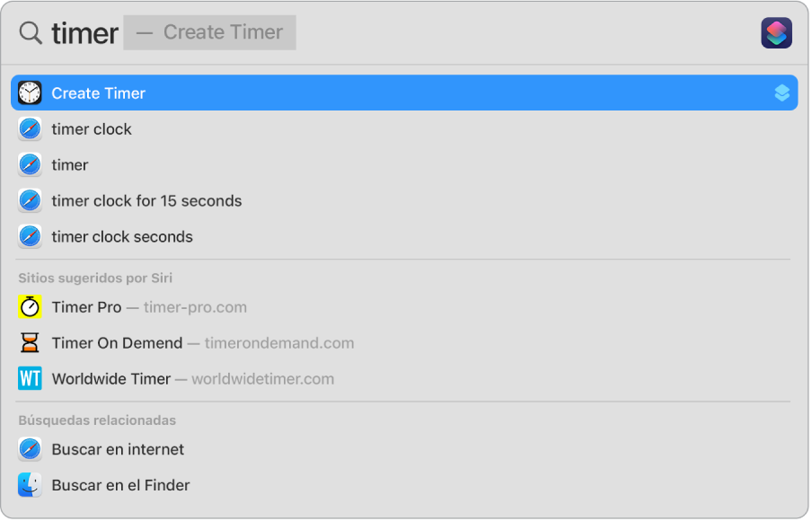This screenshot has width=812, height=521.
Task: Choose the "timer clock seconds" suggestion
Action: coord(121,236)
